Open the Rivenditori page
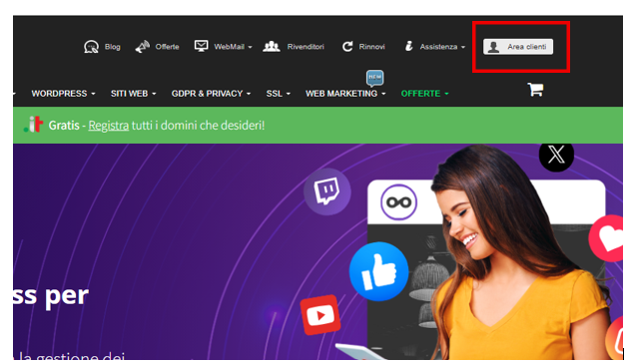627x364 pixels. pyautogui.click(x=306, y=47)
